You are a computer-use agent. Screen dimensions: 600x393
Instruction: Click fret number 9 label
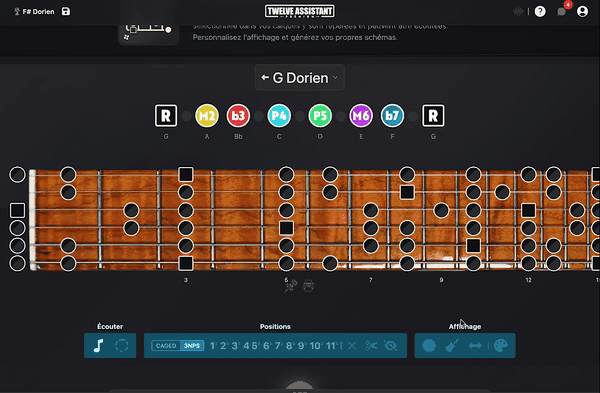pos(441,280)
